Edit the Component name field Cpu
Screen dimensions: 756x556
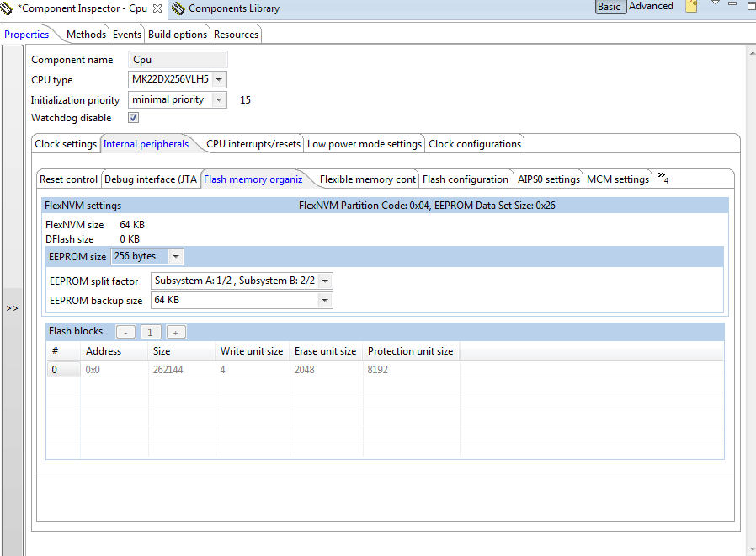[x=178, y=60]
